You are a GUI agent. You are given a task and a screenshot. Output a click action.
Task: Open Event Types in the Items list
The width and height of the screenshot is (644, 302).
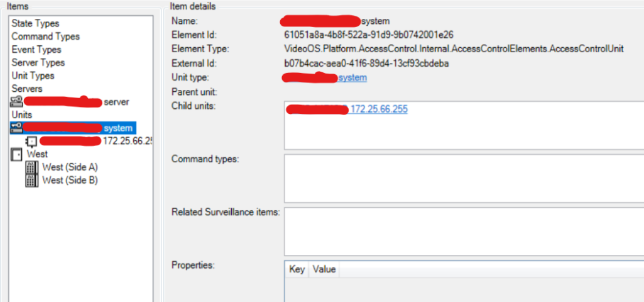coord(36,50)
